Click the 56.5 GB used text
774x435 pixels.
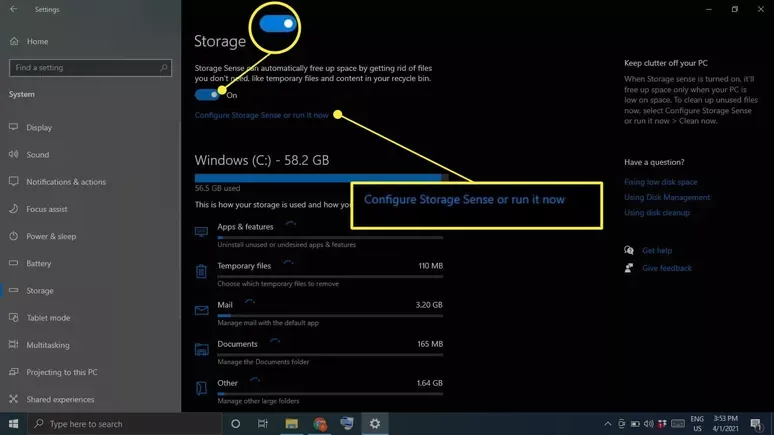click(217, 188)
